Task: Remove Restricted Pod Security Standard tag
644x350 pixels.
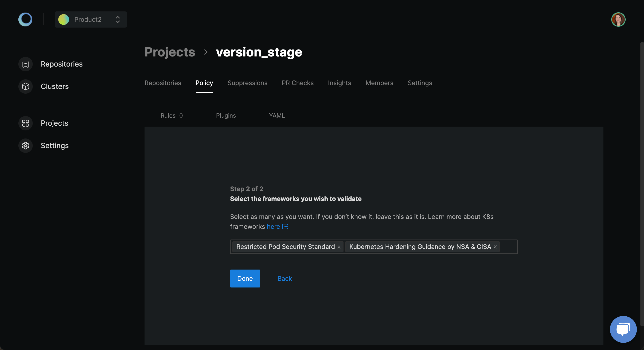Action: (x=340, y=246)
